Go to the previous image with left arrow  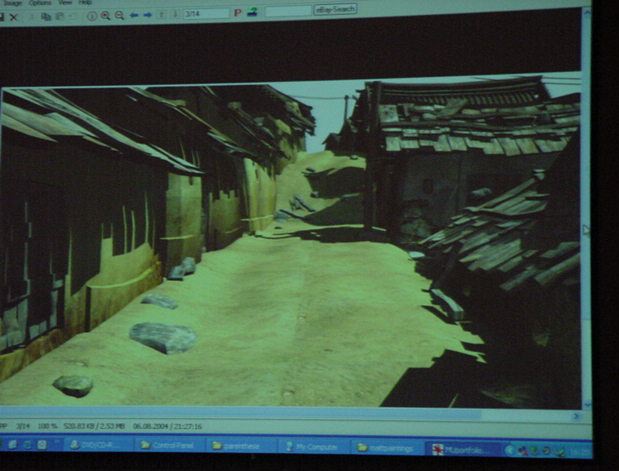(134, 15)
